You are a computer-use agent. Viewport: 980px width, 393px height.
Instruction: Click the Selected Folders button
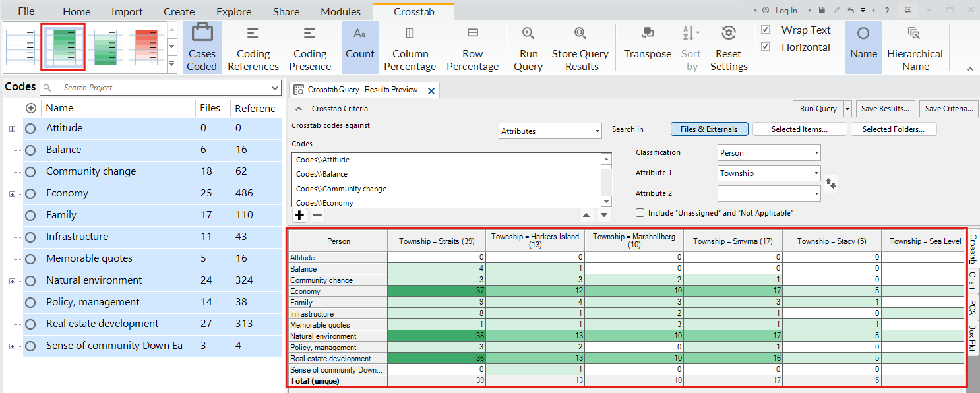[894, 129]
